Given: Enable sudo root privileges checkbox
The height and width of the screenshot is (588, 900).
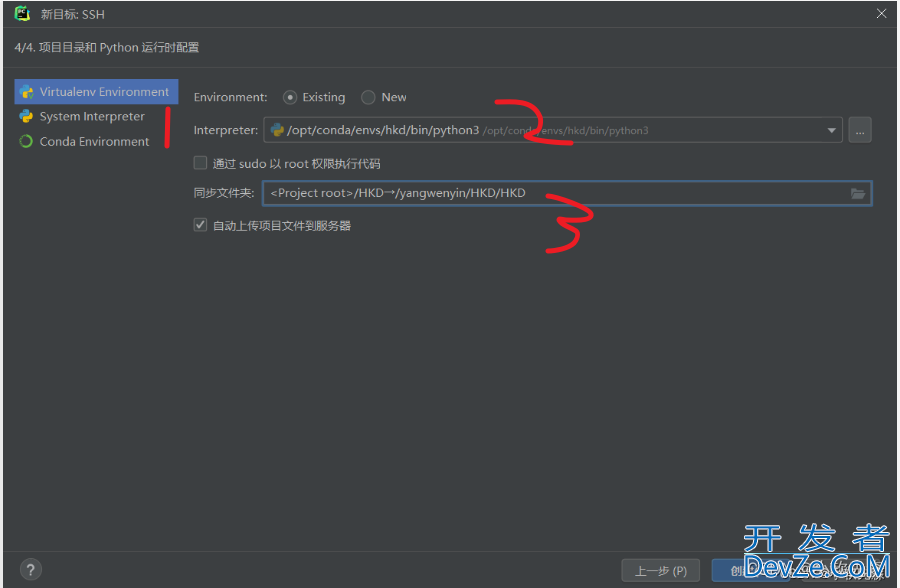Looking at the screenshot, I should coord(200,163).
